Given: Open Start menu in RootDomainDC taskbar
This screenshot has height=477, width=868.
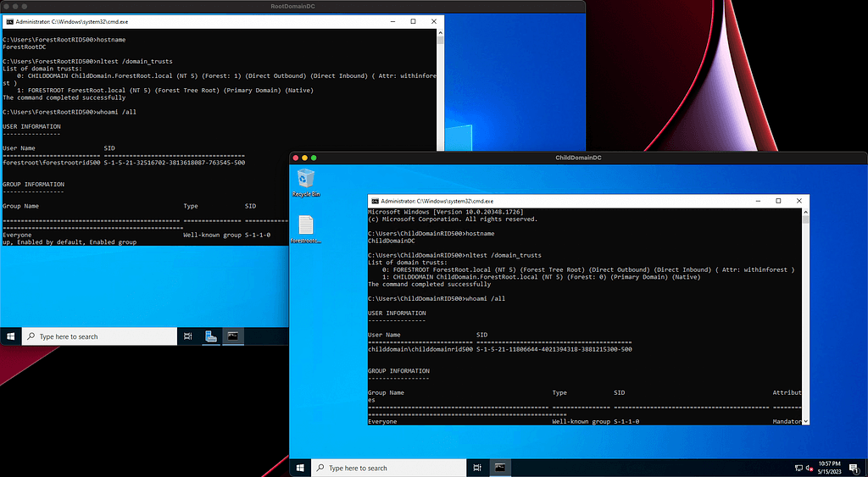Looking at the screenshot, I should (x=11, y=336).
